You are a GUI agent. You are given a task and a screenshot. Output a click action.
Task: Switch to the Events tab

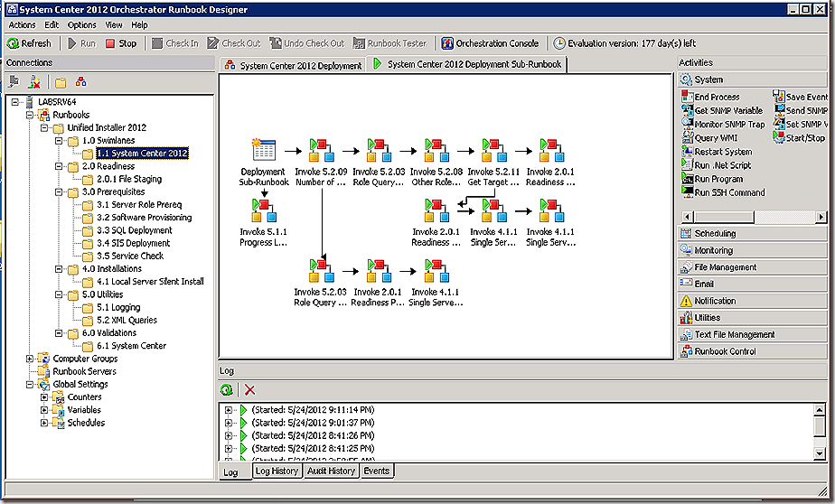[377, 471]
